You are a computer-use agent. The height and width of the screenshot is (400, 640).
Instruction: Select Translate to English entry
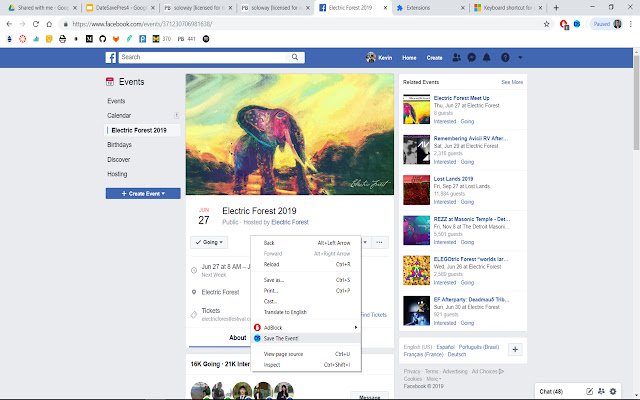306,312
